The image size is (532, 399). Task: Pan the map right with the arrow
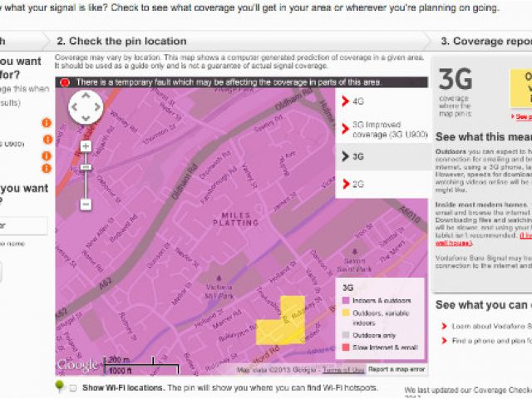click(97, 107)
